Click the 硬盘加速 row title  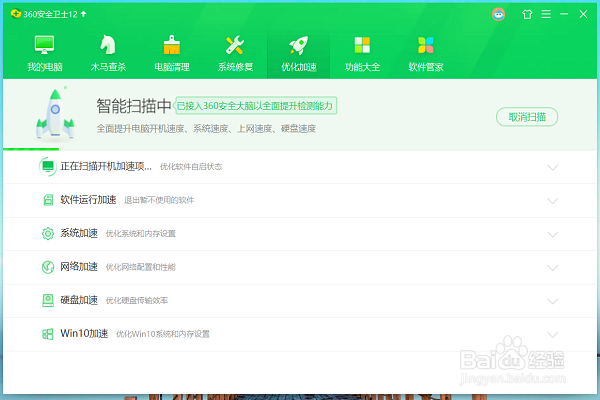coord(79,300)
